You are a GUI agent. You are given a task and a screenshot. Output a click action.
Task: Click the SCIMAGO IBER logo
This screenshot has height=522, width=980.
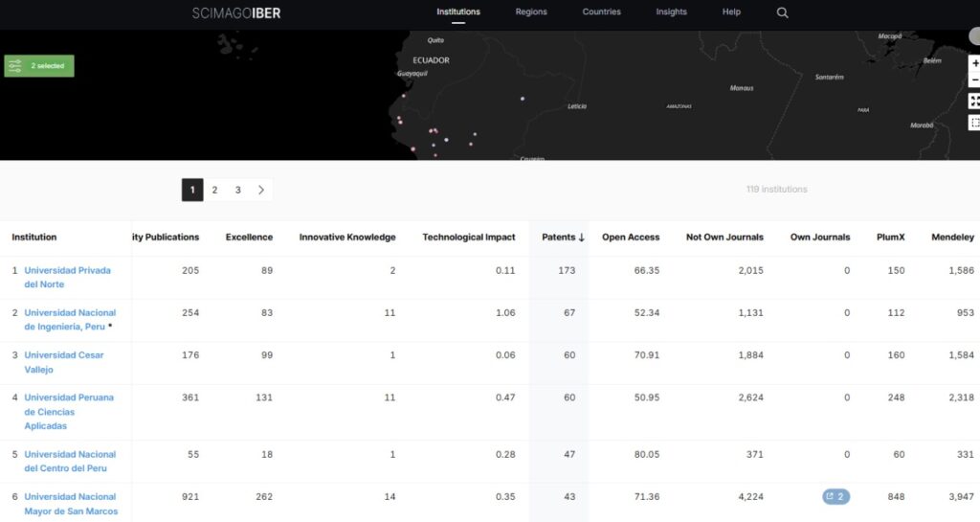point(236,13)
